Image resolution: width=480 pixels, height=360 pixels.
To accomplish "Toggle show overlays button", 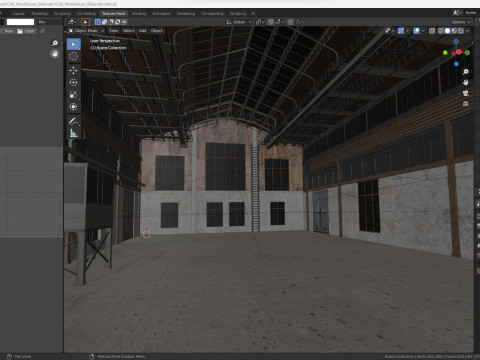I will tap(416, 31).
